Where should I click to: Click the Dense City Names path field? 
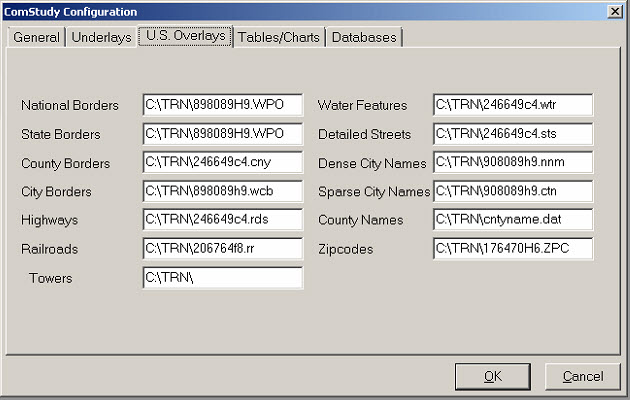pos(513,162)
